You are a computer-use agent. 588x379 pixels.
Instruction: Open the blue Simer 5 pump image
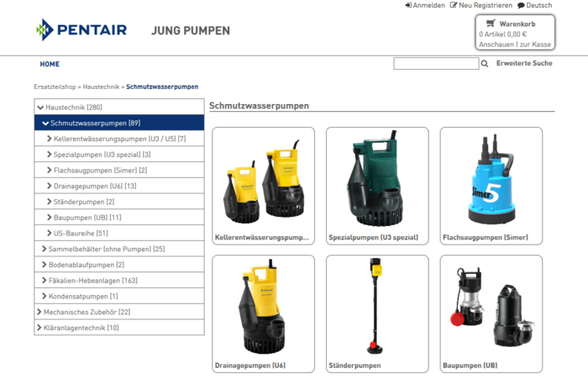[x=491, y=180]
